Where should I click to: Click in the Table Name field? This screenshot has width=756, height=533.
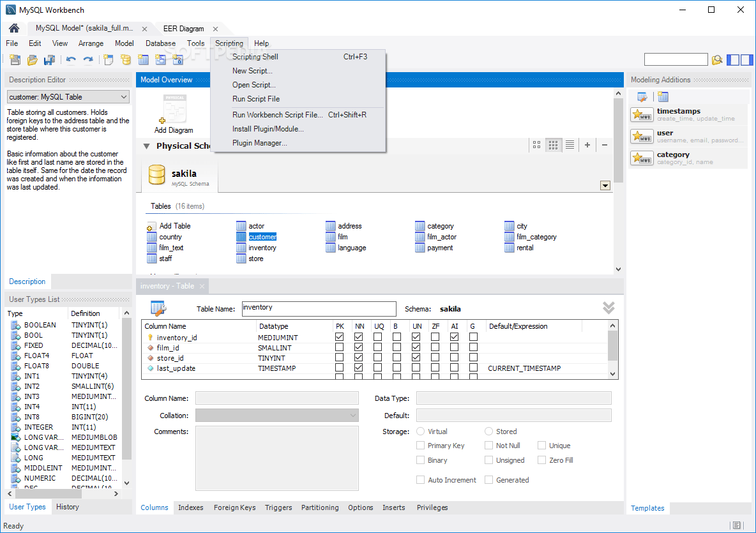click(319, 308)
